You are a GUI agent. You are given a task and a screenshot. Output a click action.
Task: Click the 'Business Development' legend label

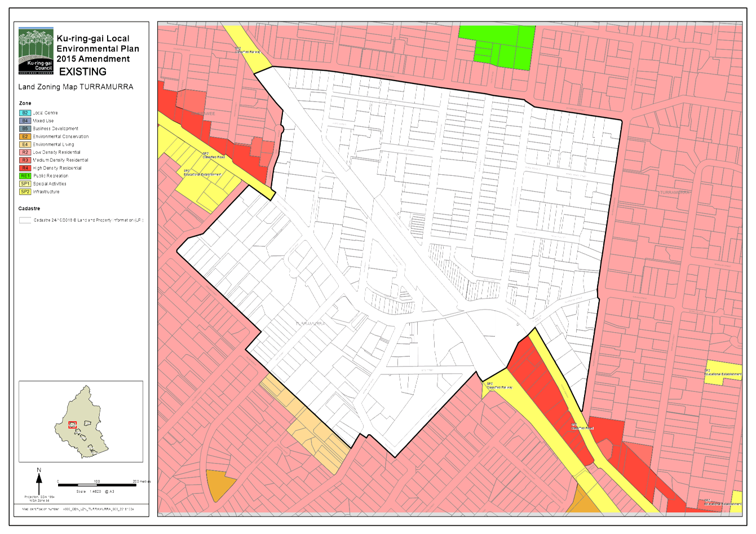coord(55,129)
